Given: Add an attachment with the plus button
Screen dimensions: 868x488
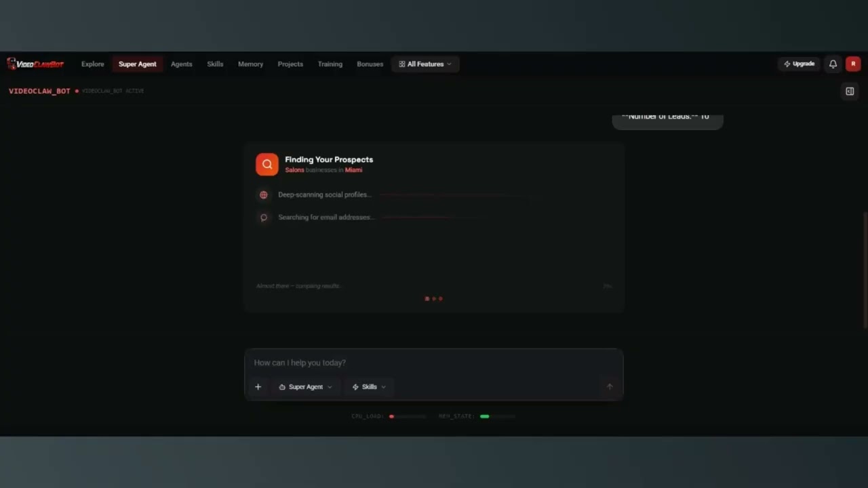Looking at the screenshot, I should coord(258,387).
